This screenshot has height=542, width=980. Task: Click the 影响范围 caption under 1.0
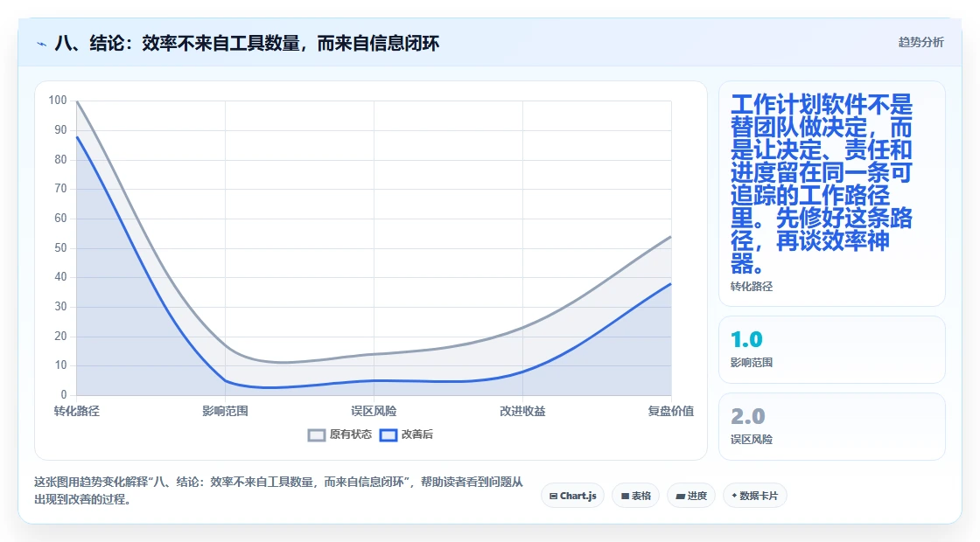pyautogui.click(x=752, y=363)
